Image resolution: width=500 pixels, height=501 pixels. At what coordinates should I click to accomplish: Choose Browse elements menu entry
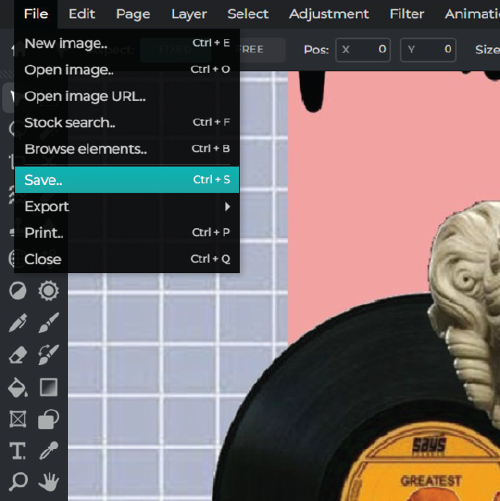click(127, 149)
